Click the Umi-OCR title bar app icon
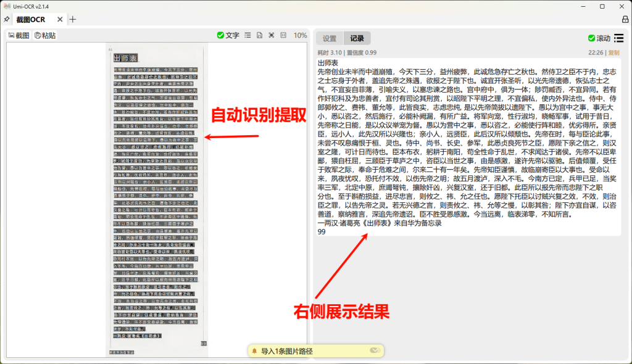632x364 pixels. tap(9, 6)
